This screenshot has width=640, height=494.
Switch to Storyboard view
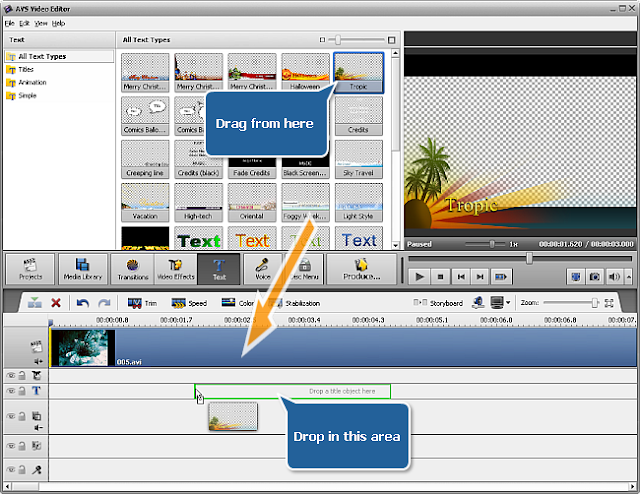click(438, 303)
